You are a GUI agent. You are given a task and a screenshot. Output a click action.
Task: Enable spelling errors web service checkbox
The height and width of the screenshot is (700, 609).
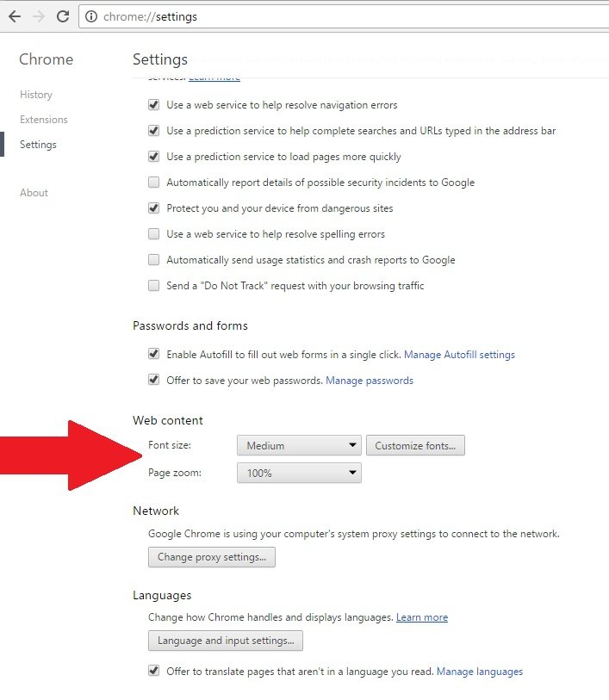[x=154, y=234]
